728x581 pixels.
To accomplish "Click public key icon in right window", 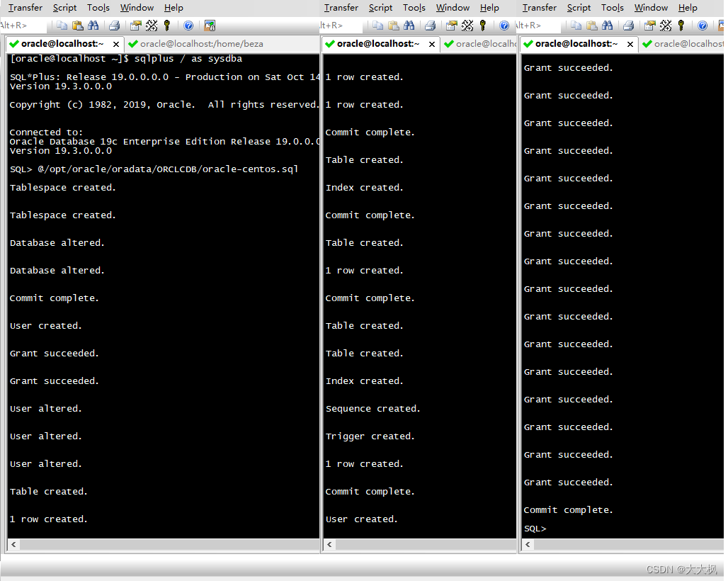I will (x=681, y=26).
